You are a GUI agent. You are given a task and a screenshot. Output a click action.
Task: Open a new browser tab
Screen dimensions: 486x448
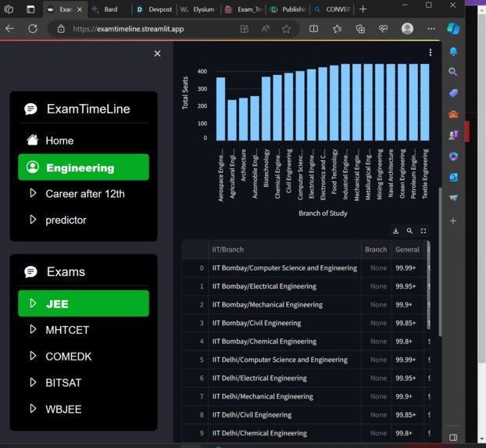(x=363, y=9)
